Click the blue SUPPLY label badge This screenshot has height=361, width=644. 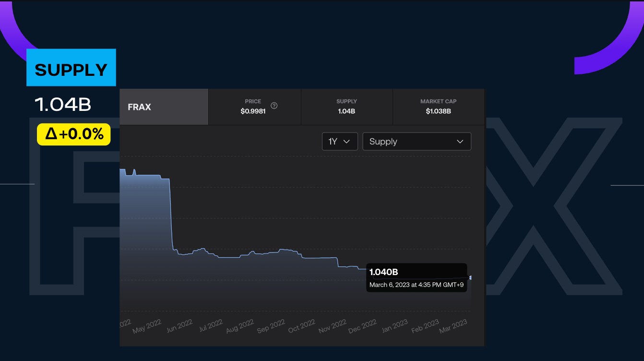tap(71, 68)
